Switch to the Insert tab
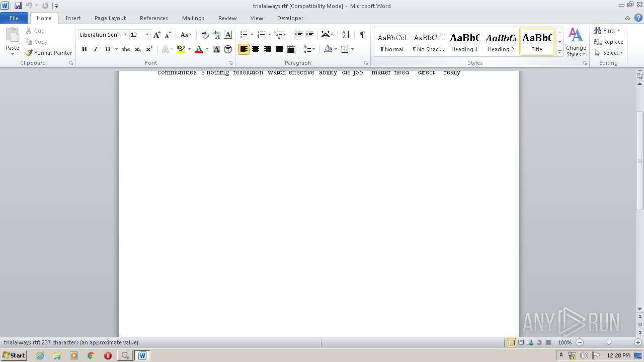The image size is (644, 362). tap(73, 18)
